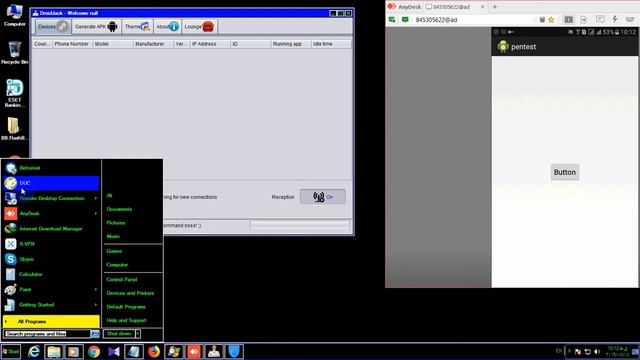Launch Internet Download Manager from Start menu

point(51,229)
